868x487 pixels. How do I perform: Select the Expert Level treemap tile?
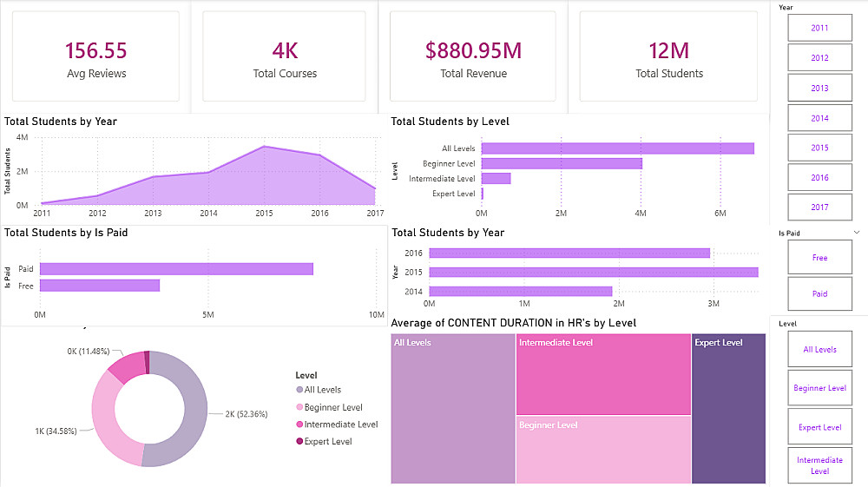pos(728,408)
